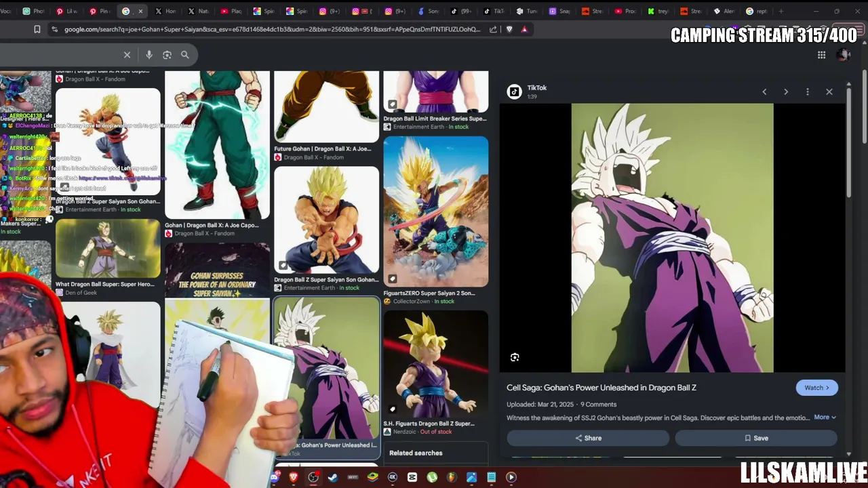Open the Dragon Ball Z Super Saiyan Son Gohan kneeling figure
Image resolution: width=868 pixels, height=488 pixels.
point(326,220)
